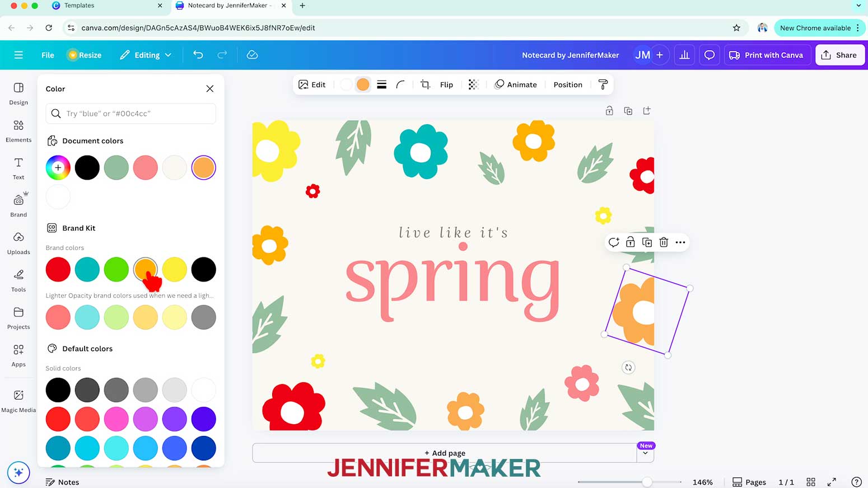Image resolution: width=868 pixels, height=488 pixels.
Task: Open the Projects sidebar panel
Action: coord(18,318)
